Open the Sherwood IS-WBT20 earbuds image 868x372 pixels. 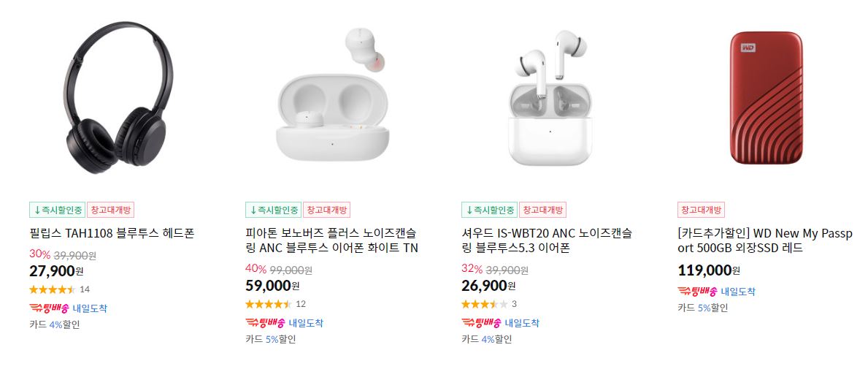tap(550, 97)
